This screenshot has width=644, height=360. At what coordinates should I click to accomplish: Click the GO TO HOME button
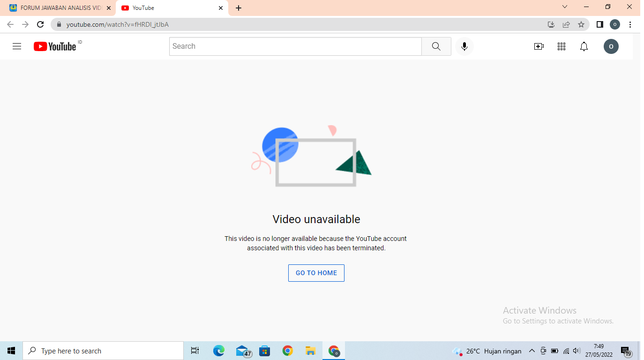(x=316, y=273)
